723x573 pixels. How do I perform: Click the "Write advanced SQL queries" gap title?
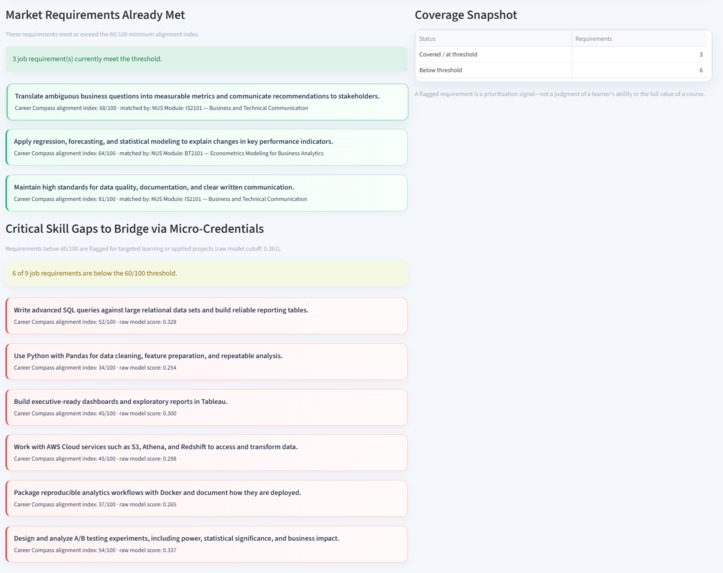coord(161,310)
